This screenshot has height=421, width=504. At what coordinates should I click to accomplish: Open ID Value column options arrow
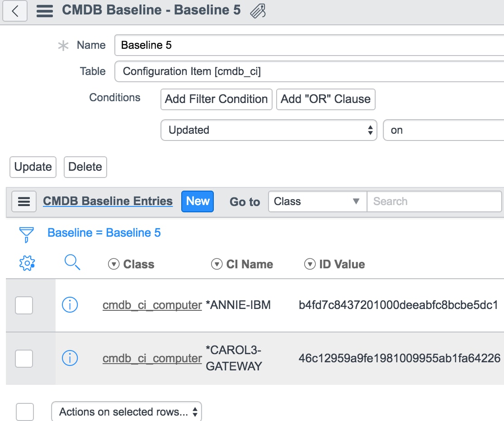(310, 264)
